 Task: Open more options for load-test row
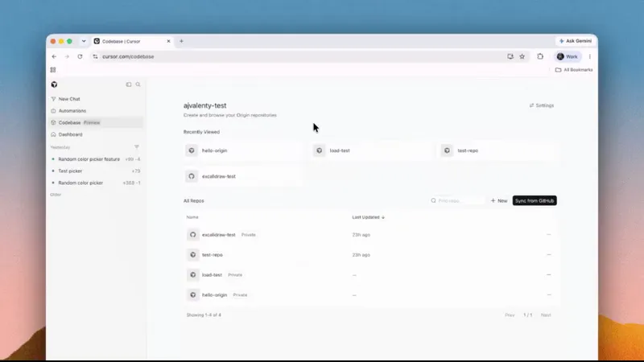pos(549,275)
